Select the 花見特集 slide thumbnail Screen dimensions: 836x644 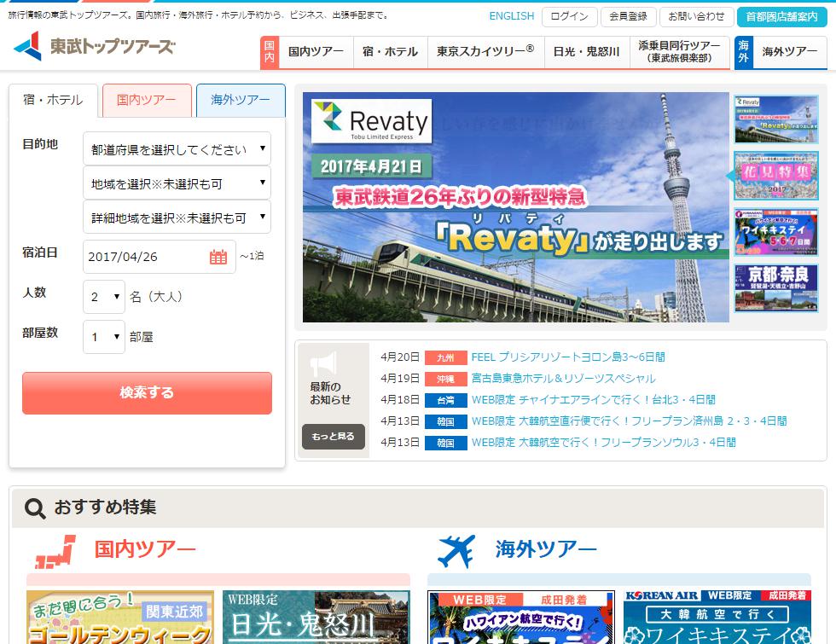pos(775,176)
